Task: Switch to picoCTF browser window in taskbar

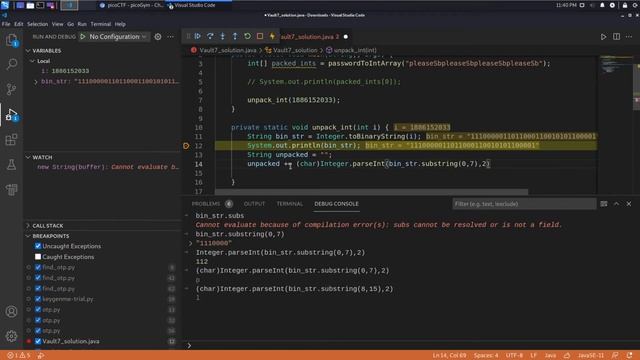Action: tap(131, 5)
